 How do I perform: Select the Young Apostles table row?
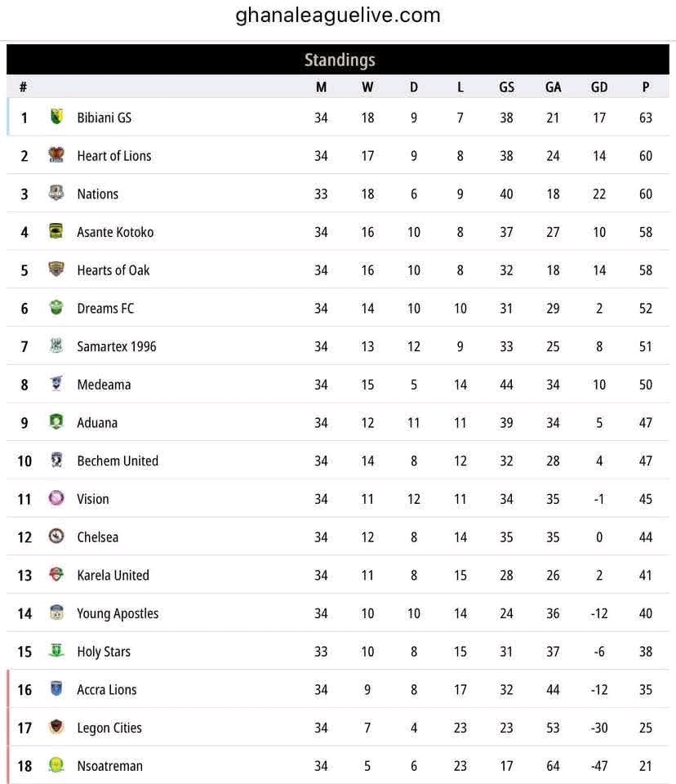coord(338,613)
